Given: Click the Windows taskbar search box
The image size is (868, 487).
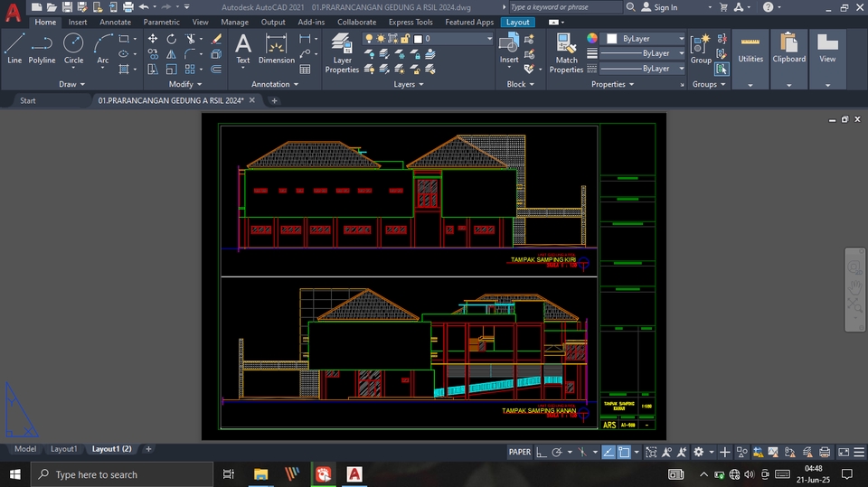Looking at the screenshot, I should [96, 474].
